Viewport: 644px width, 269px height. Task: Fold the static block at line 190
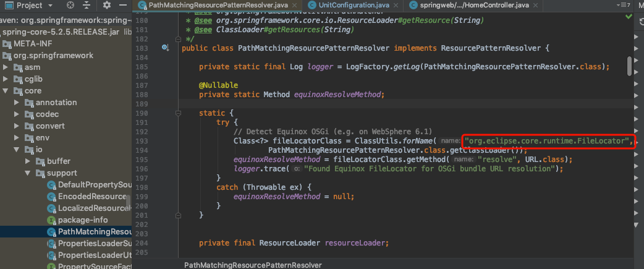point(179,114)
